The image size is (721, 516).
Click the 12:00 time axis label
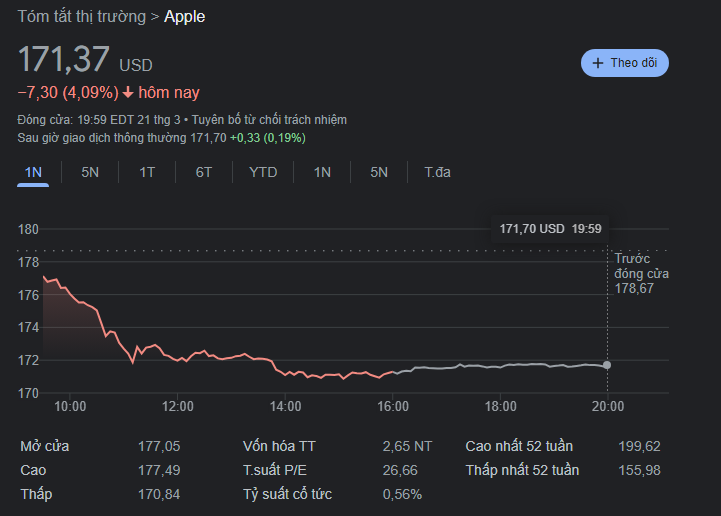[177, 407]
